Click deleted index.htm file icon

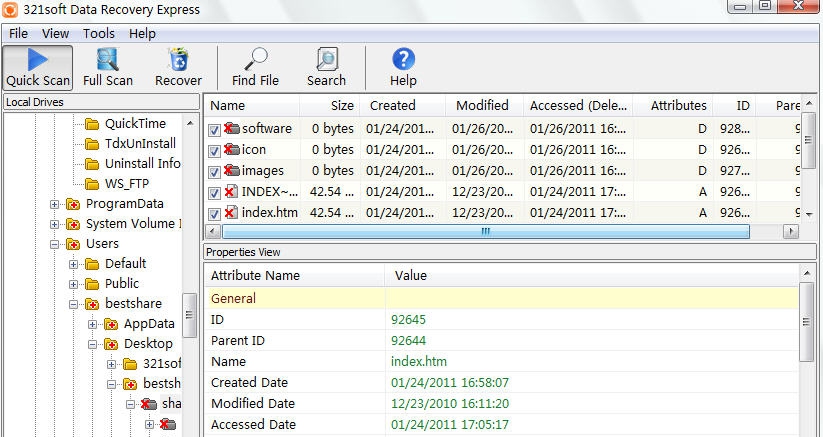coord(231,212)
